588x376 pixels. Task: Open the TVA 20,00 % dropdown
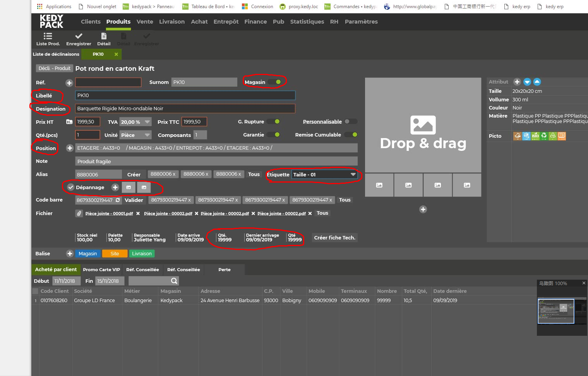click(135, 122)
